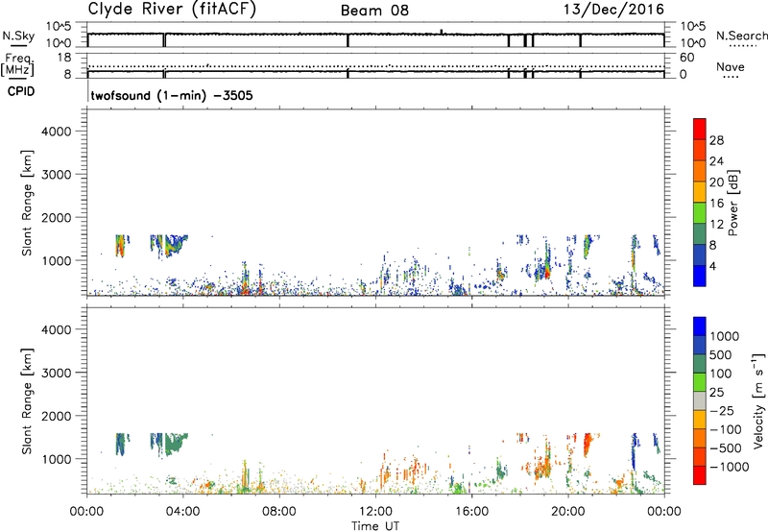Image resolution: width=768 pixels, height=532 pixels.
Task: Click the 'Time UT' axis title
Action: click(x=375, y=526)
